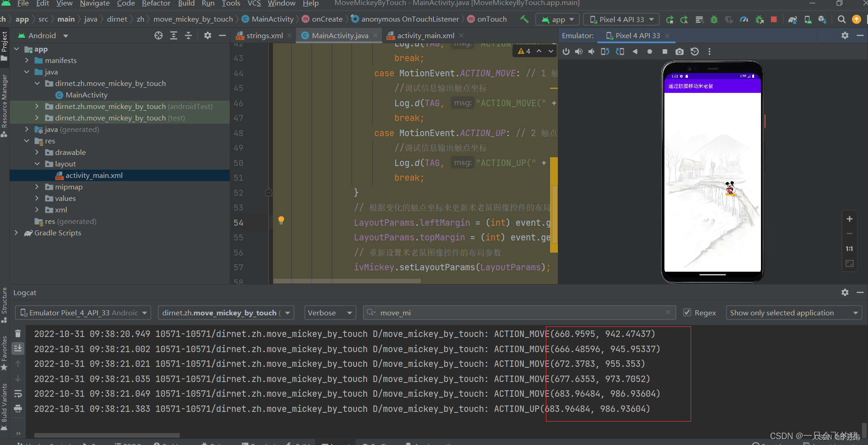Viewport: 868px width, 445px height.
Task: Click the Search Everywhere magnifier icon
Action: (841, 19)
